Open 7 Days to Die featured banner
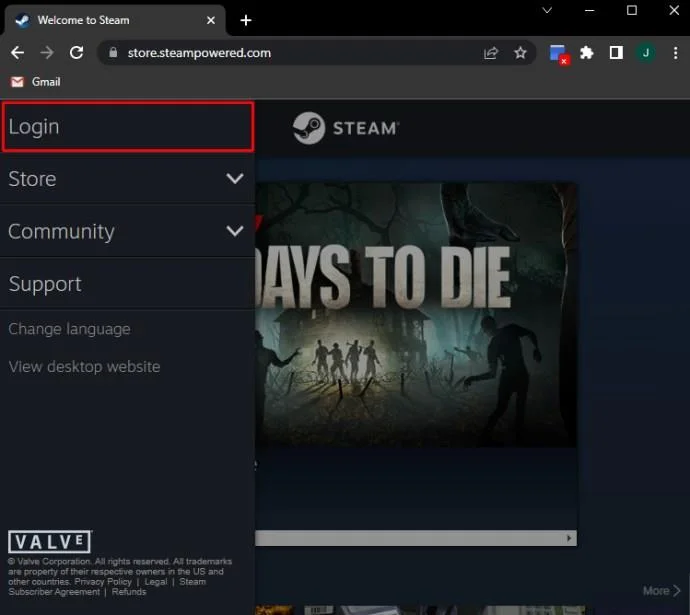This screenshot has width=690, height=615. [416, 315]
